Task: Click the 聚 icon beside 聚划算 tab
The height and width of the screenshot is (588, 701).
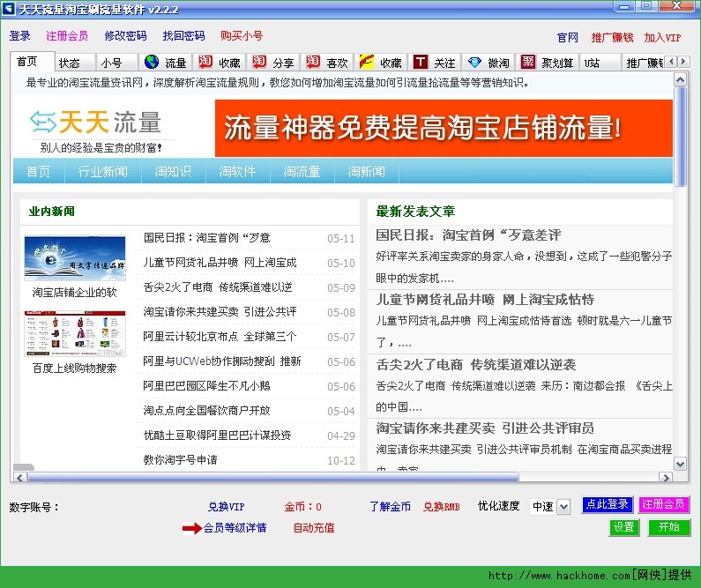Action: pos(528,62)
